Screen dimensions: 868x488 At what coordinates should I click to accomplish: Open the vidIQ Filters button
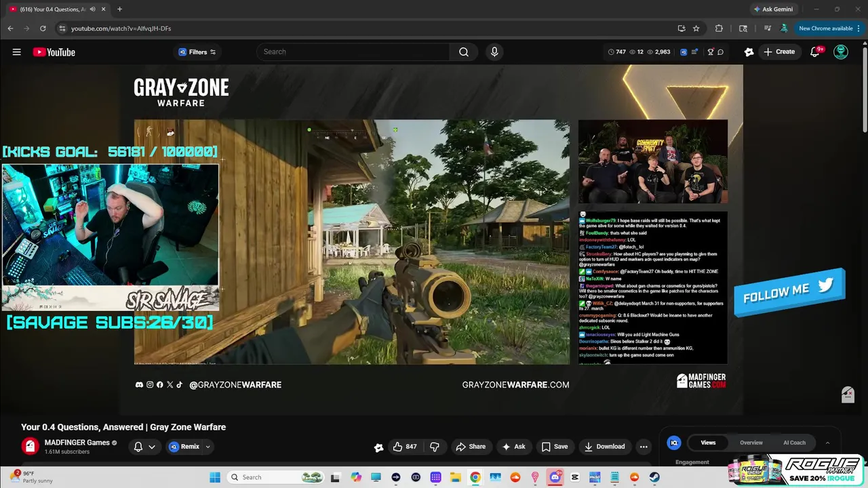coord(197,52)
